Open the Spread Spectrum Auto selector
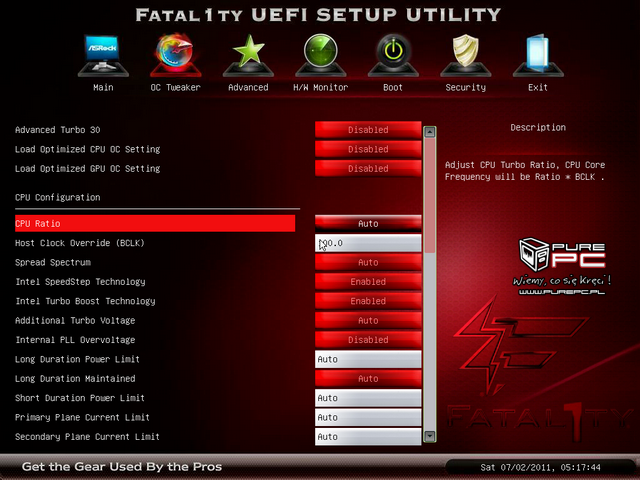Image resolution: width=640 pixels, height=480 pixels. pos(368,262)
